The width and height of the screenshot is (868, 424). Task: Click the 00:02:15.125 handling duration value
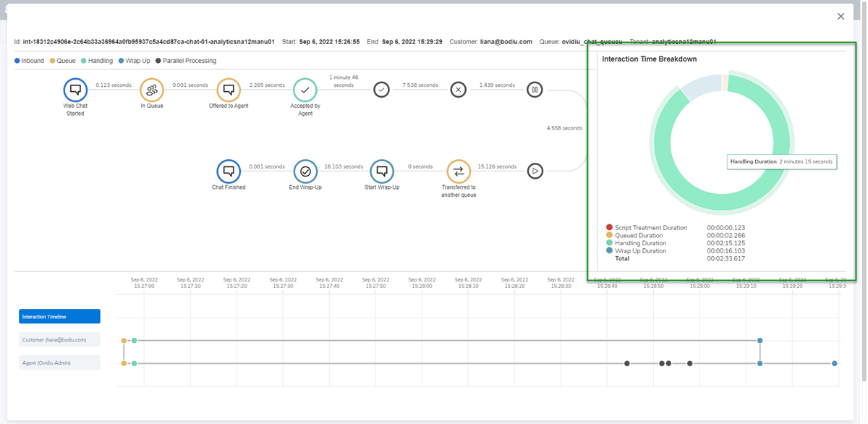point(726,243)
